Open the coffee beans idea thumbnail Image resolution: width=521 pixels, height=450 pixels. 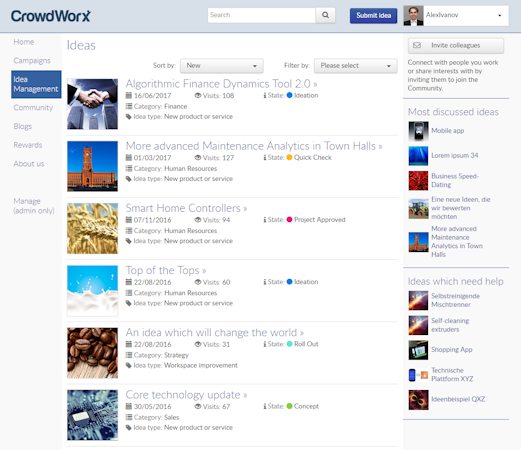coord(92,353)
